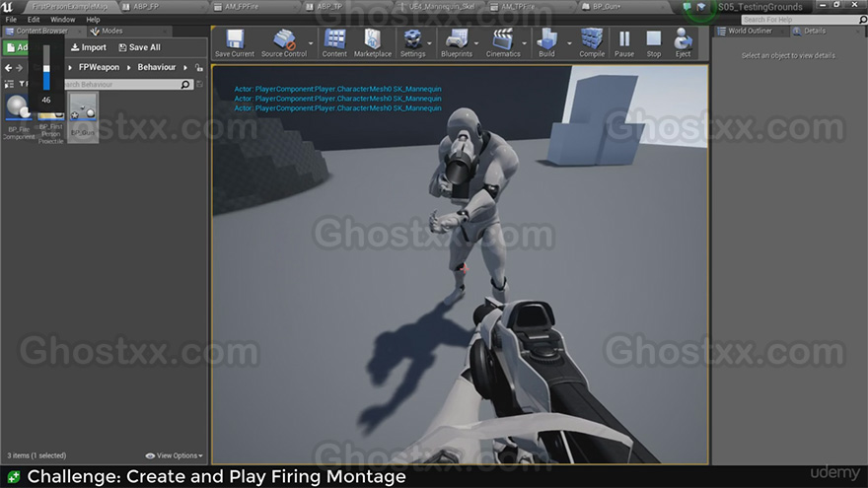
Task: Click the search magnifier in Behaviour search
Action: pyautogui.click(x=185, y=85)
